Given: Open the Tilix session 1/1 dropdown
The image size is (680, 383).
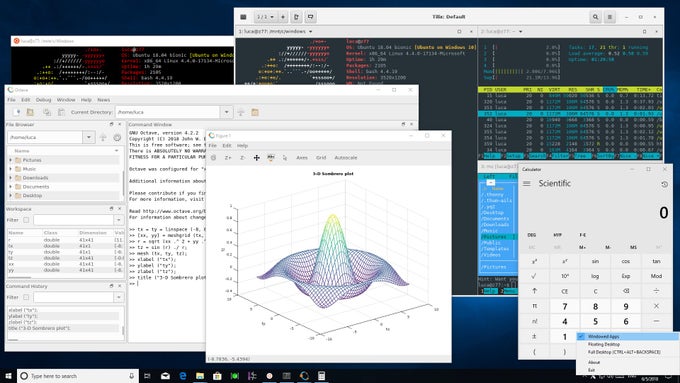Looking at the screenshot, I should [x=265, y=17].
